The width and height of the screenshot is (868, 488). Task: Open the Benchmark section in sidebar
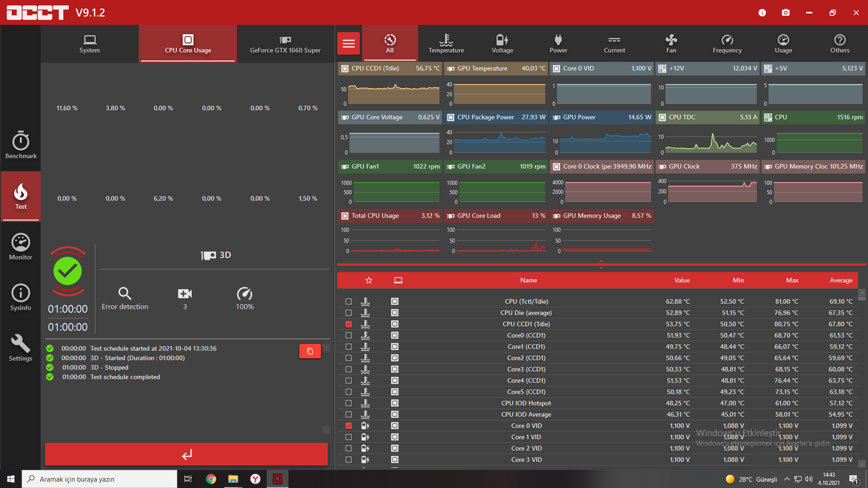point(21,145)
